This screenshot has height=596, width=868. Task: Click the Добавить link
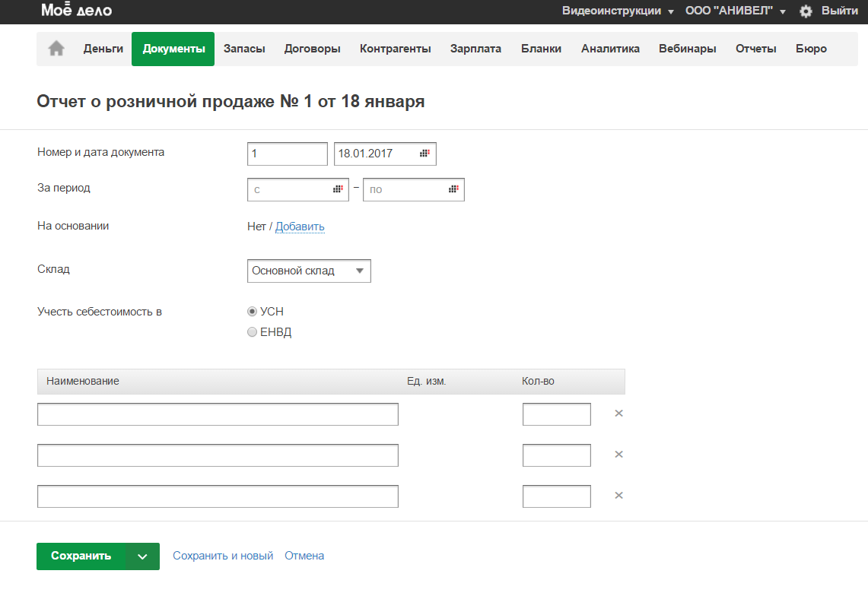coord(300,227)
